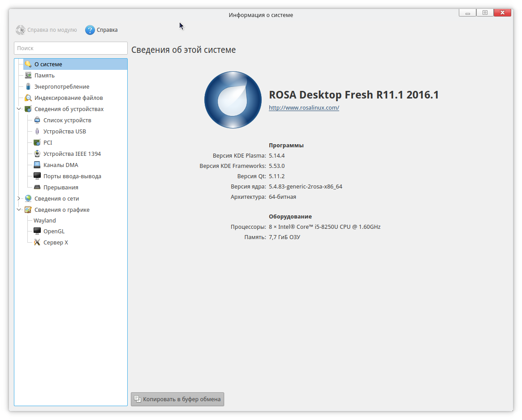Click the monitor icon beside OpenGL
This screenshot has height=420, width=522.
pos(37,231)
